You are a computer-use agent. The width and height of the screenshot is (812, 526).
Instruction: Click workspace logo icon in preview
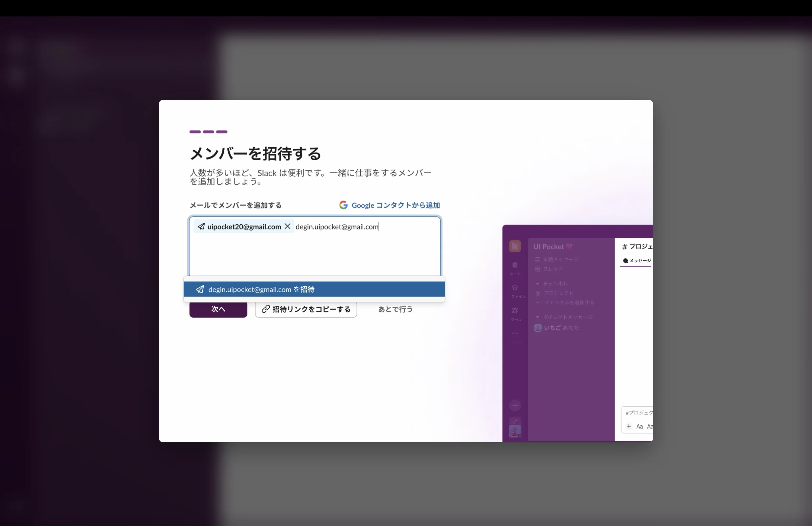[515, 246]
